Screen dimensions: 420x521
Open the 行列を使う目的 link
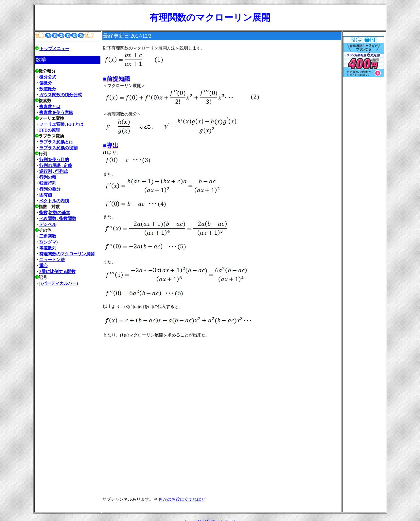point(54,159)
